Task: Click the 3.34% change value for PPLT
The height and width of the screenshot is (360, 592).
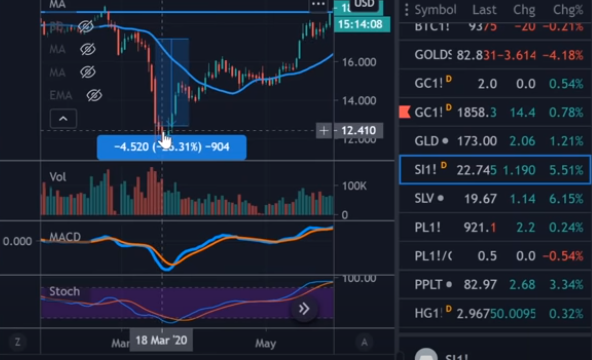Action: 566,285
